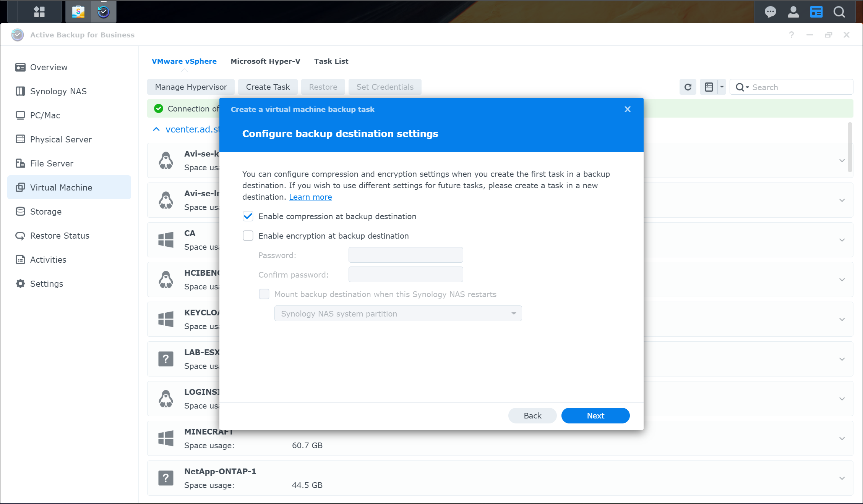Open Settings in the sidebar
Viewport: 863px width, 504px height.
click(x=46, y=284)
